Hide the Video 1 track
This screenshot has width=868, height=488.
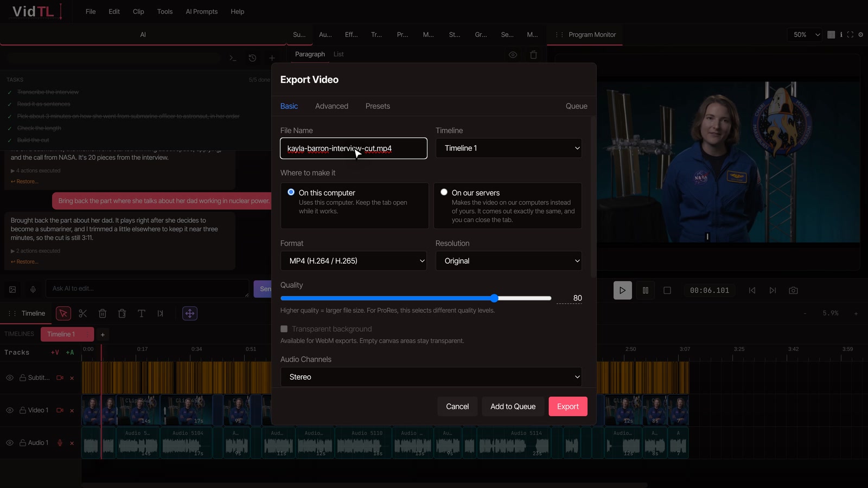point(10,410)
